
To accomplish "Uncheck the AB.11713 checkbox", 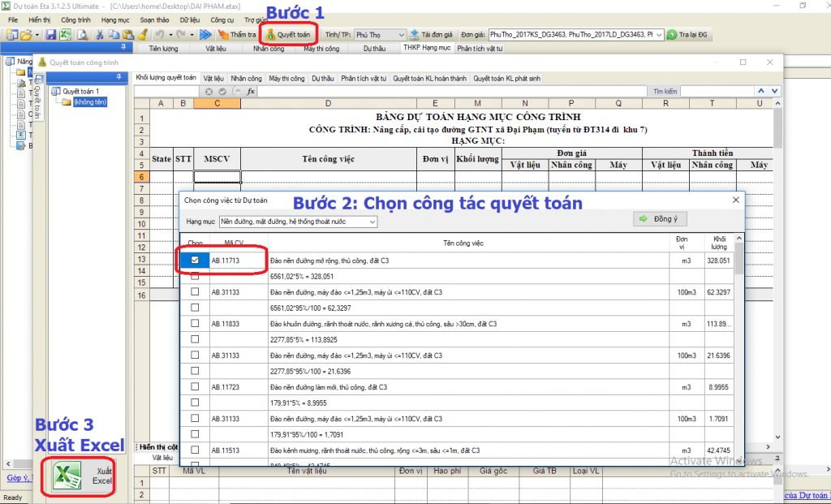I will click(x=195, y=261).
